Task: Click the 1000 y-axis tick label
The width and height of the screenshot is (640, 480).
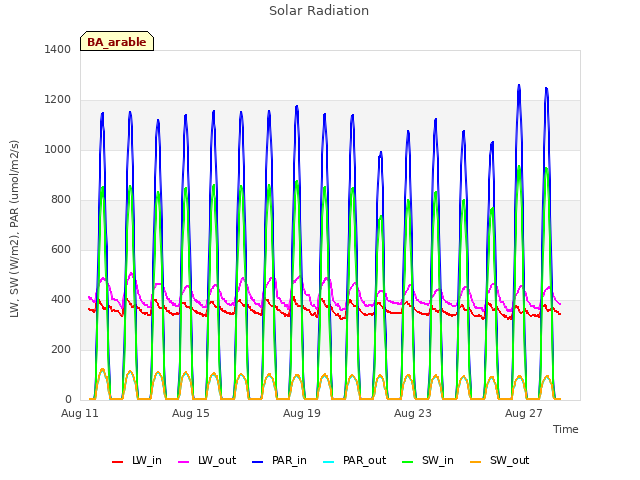Action: point(58,149)
